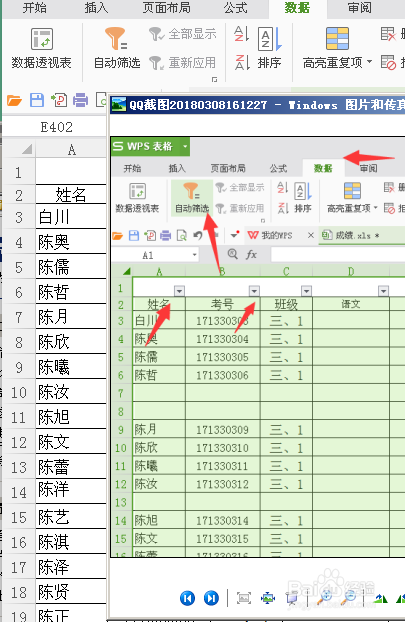Select row header 5 in main sheet
This screenshot has width=405, height=622.
tap(19, 267)
